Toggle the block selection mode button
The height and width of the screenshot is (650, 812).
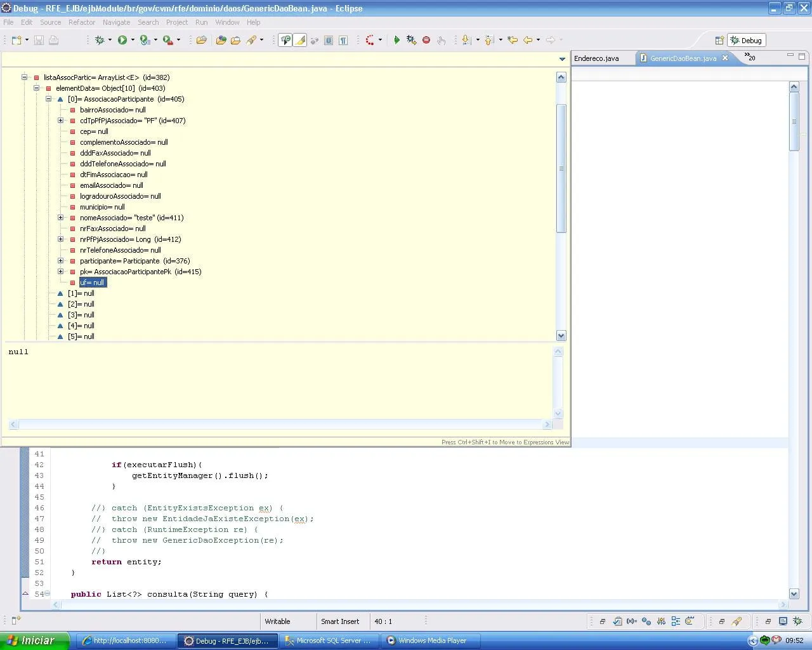(329, 40)
